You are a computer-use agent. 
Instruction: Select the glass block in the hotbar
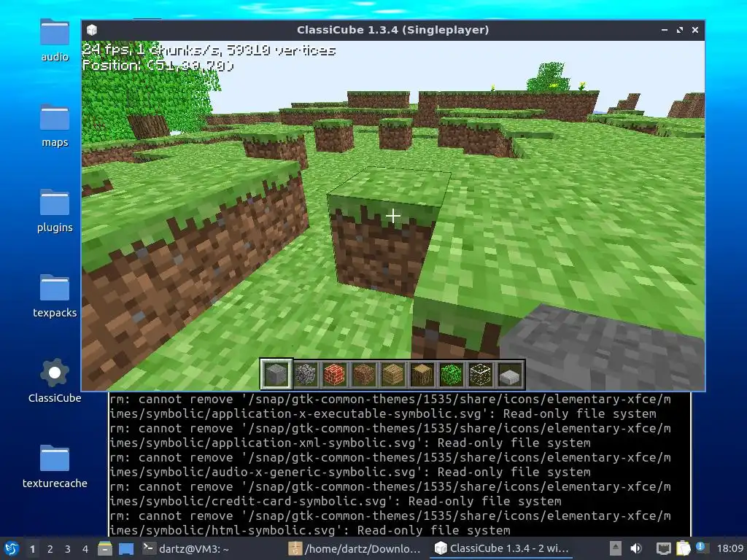click(x=480, y=374)
